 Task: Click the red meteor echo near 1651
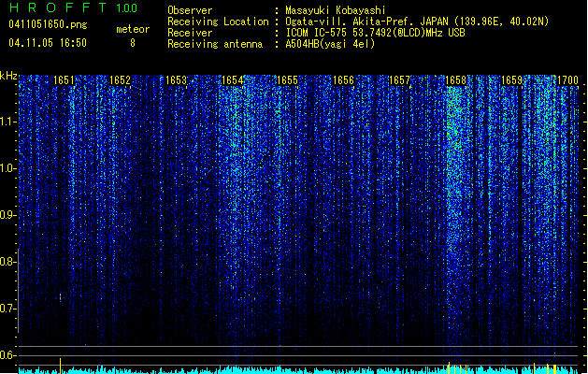(60, 297)
